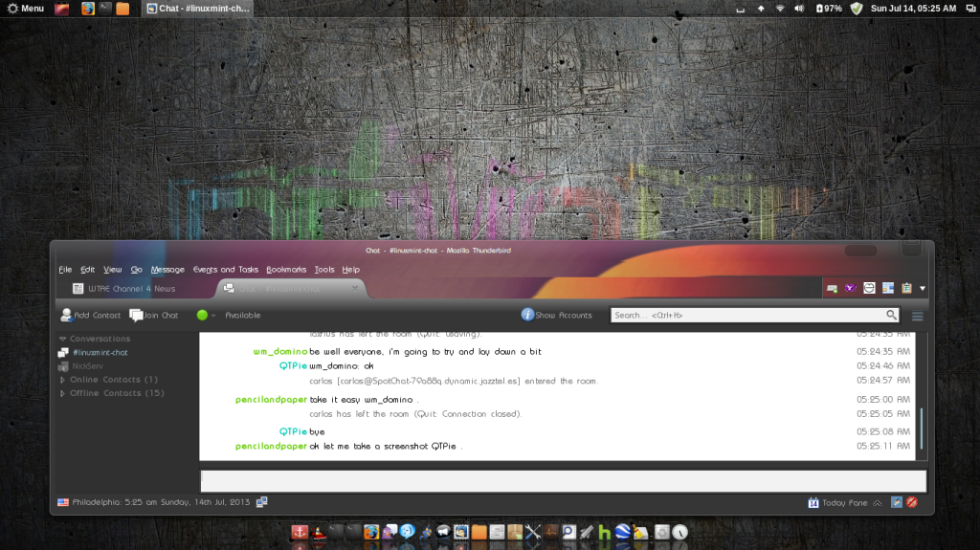Click nickname QTPie on the 'bye' line
Image resolution: width=980 pixels, height=550 pixels.
(293, 432)
